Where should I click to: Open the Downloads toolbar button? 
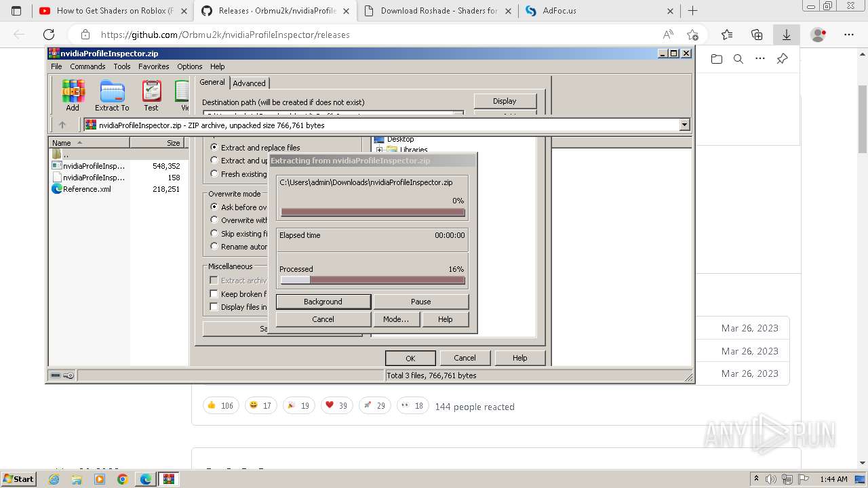[x=787, y=35]
